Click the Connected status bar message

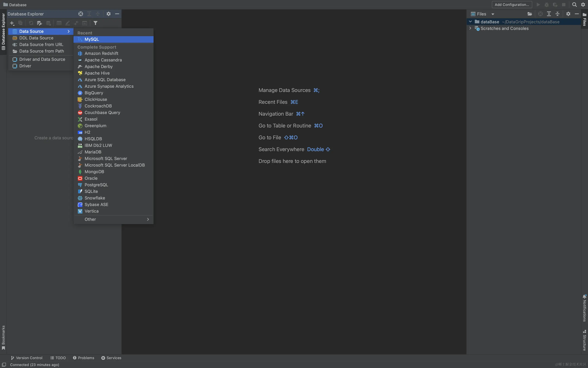pyautogui.click(x=34, y=364)
